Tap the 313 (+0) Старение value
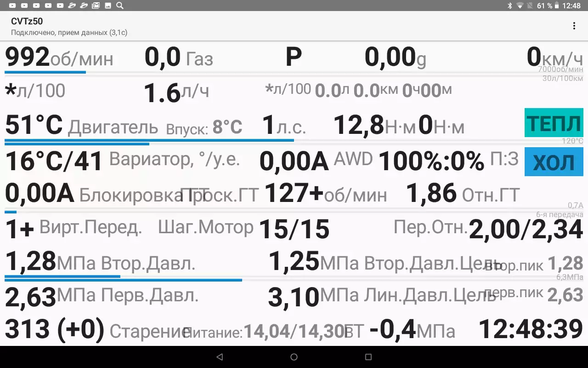This screenshot has width=588, height=368. coord(54,329)
